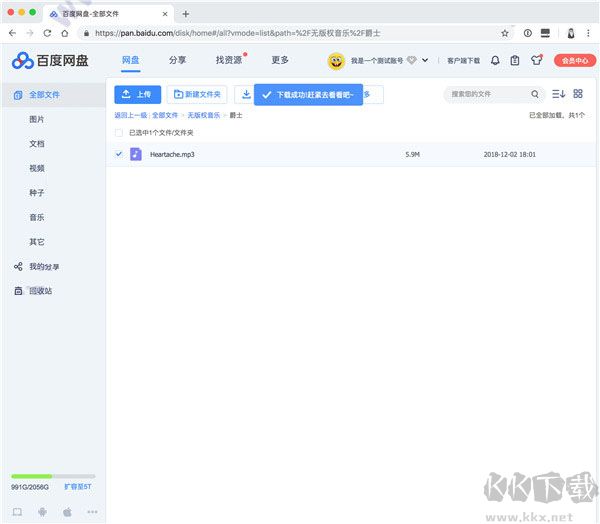The width and height of the screenshot is (600, 524).
Task: Switch to grid view layout
Action: (578, 94)
